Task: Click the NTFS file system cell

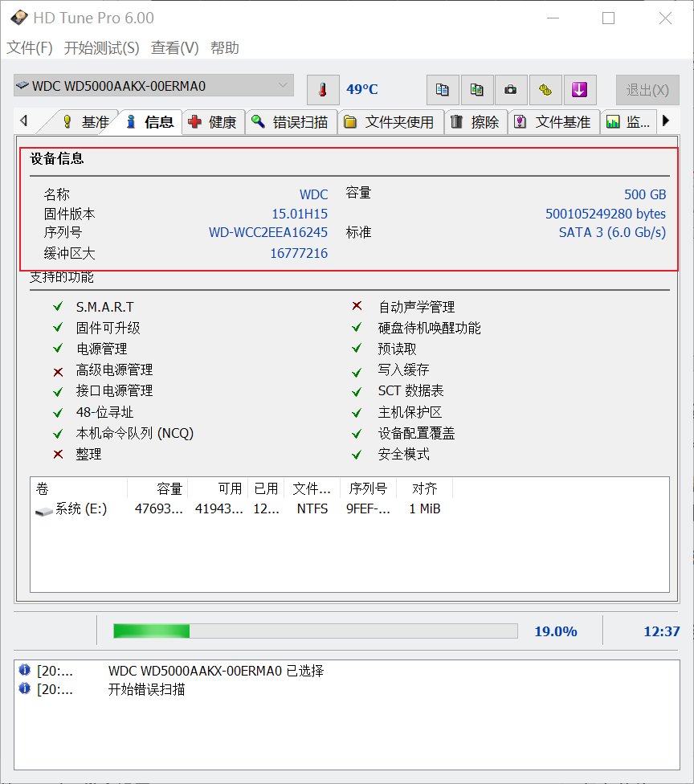Action: point(312,509)
